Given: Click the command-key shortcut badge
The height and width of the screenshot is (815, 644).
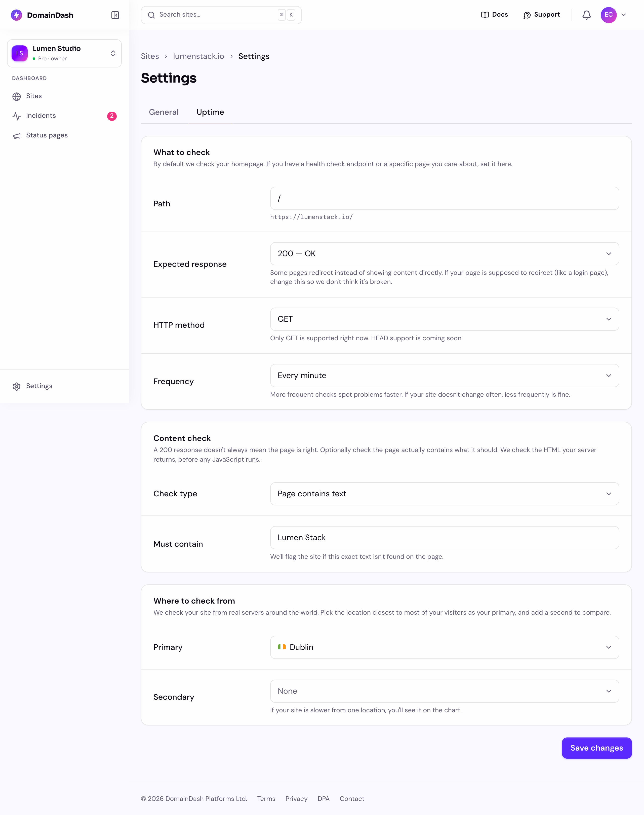Looking at the screenshot, I should [282, 15].
